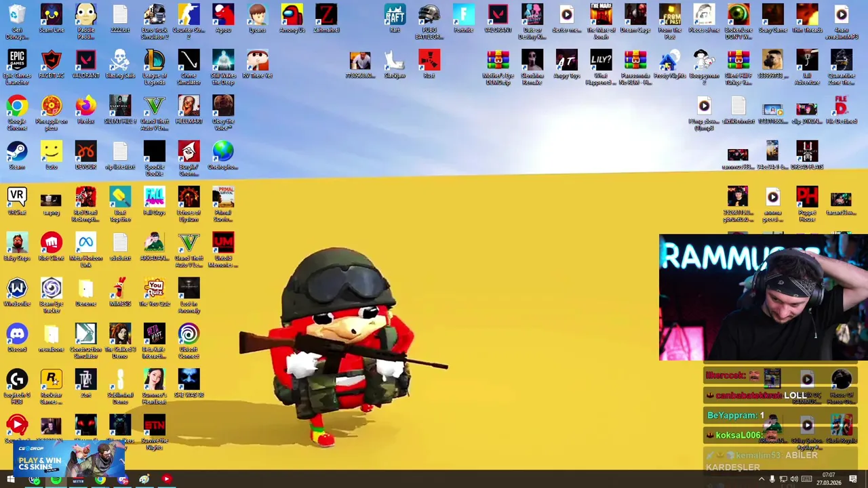Viewport: 868px width, 488px height.
Task: Launch Raft game shortcut
Action: (x=395, y=19)
